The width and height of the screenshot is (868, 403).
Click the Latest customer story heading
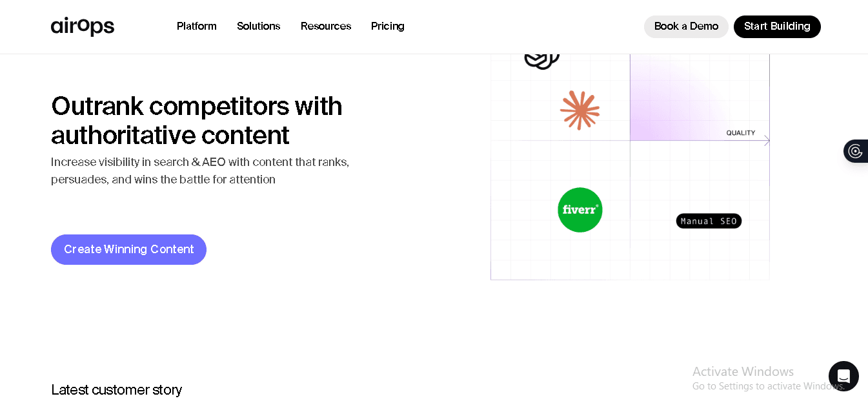(117, 389)
